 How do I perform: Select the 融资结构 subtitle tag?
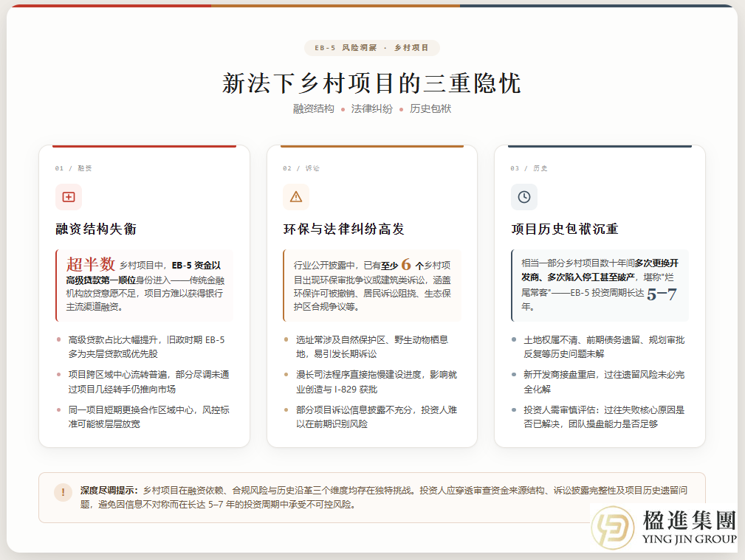click(x=314, y=108)
